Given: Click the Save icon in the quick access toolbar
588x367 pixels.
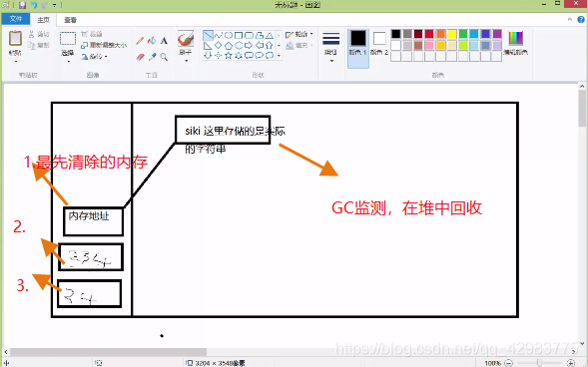Looking at the screenshot, I should (x=22, y=5).
